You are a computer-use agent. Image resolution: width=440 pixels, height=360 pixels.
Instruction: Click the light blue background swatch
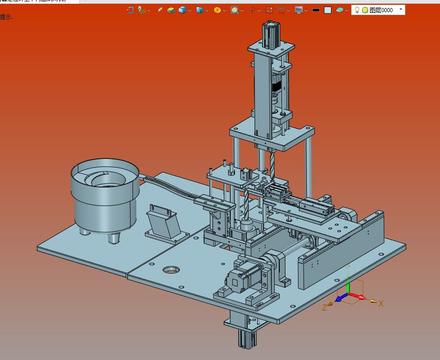click(x=328, y=10)
